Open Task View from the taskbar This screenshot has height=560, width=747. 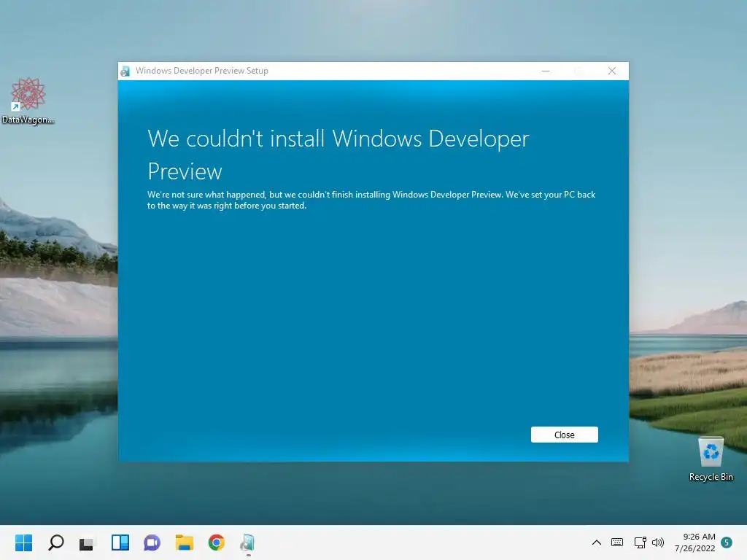(x=88, y=542)
